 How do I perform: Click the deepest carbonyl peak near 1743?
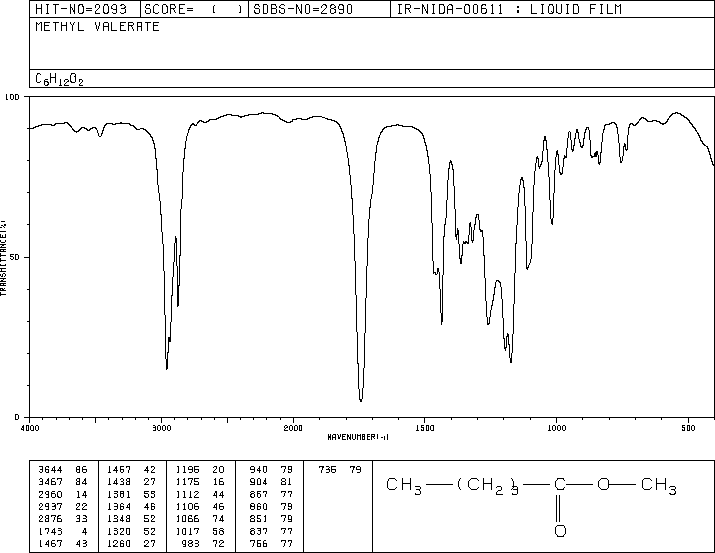coord(361,399)
